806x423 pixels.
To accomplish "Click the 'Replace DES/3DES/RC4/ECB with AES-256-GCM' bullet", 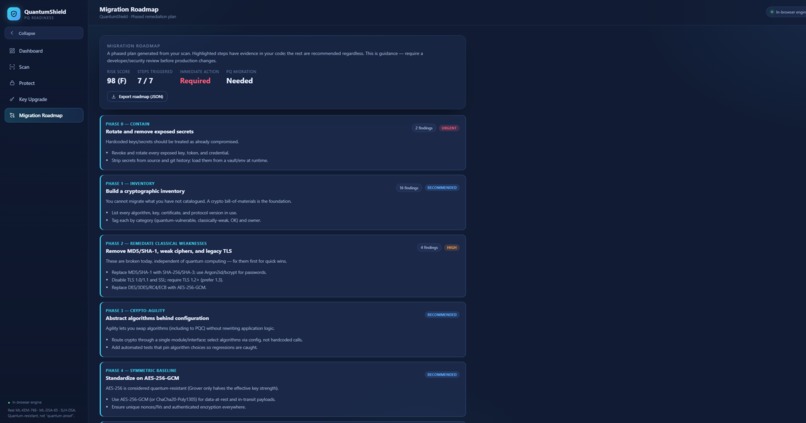I will (159, 288).
